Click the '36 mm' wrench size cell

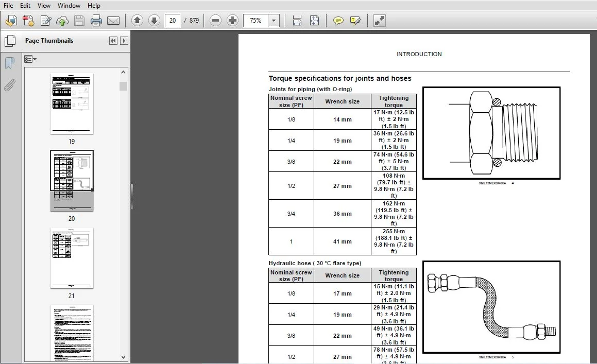point(343,214)
